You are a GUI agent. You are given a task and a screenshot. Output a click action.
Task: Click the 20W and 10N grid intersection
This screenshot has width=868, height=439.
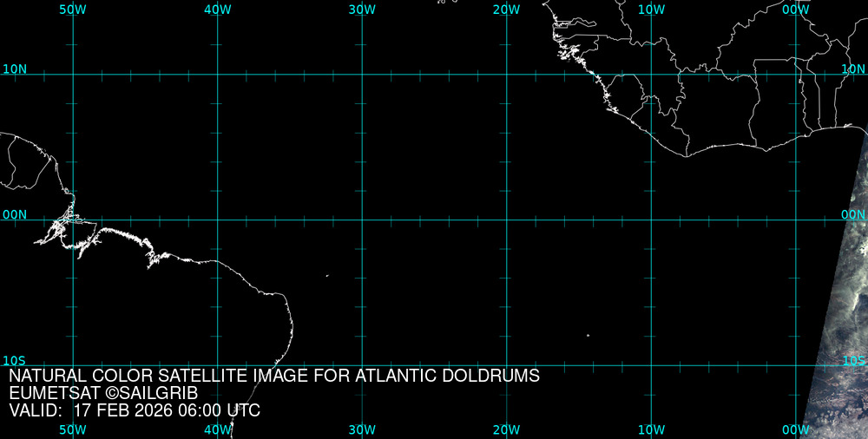[507, 75]
